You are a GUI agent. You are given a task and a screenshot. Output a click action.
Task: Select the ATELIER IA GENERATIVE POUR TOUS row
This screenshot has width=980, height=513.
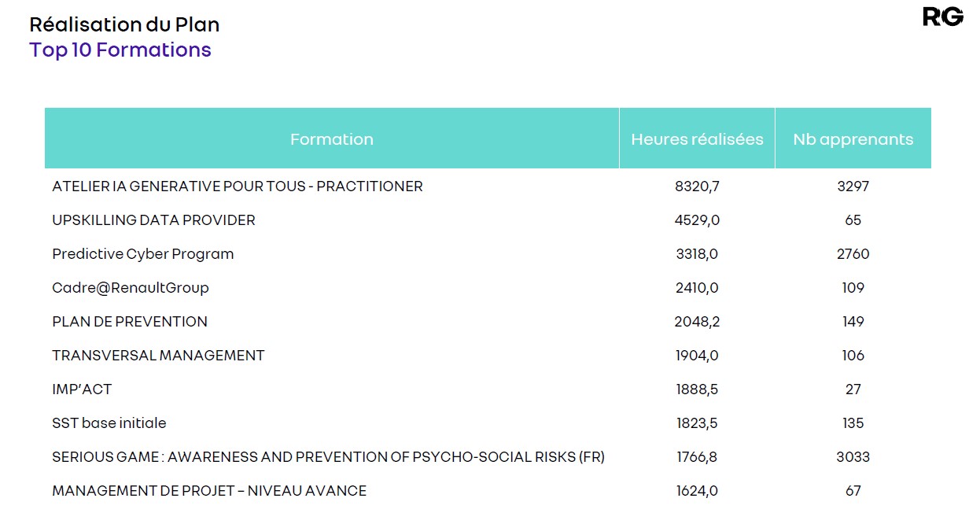237,186
